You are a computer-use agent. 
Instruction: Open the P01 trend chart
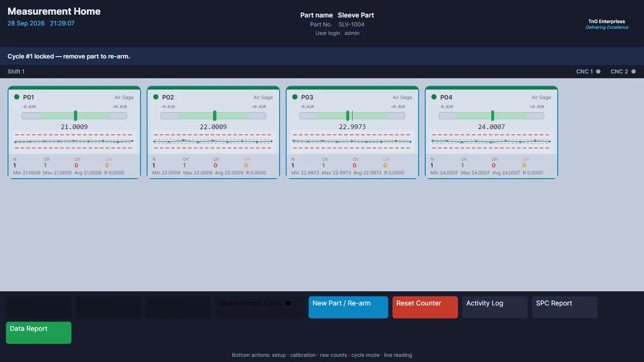74,141
